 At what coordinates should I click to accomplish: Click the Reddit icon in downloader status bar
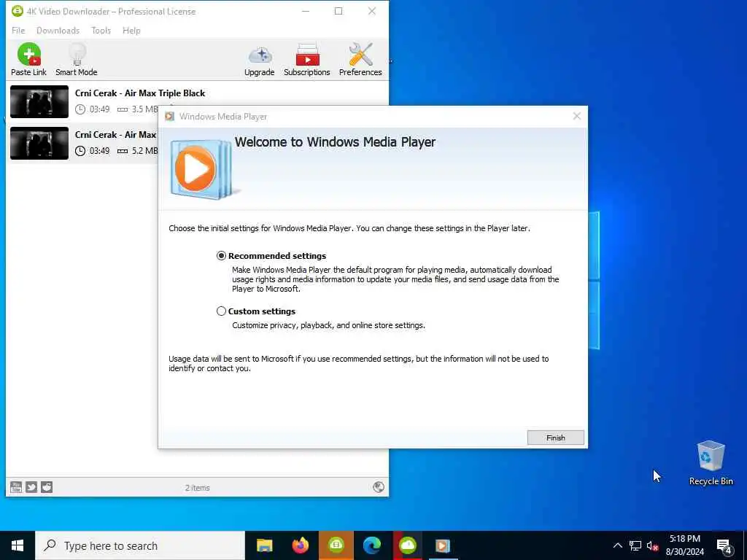point(47,486)
